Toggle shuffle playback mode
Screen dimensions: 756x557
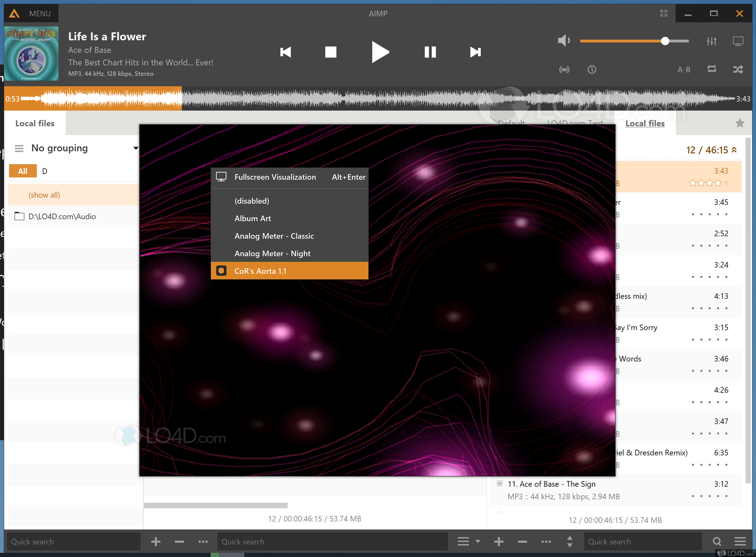tap(738, 70)
